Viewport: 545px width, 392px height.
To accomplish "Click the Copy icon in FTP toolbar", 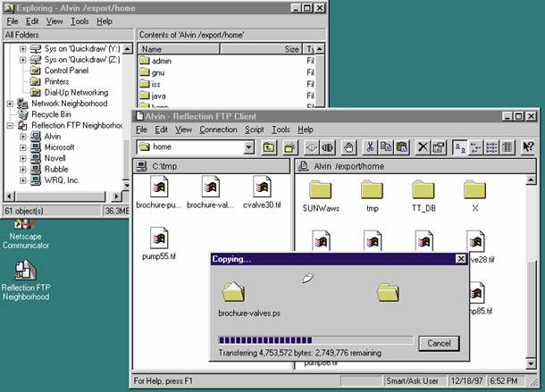I will point(385,147).
